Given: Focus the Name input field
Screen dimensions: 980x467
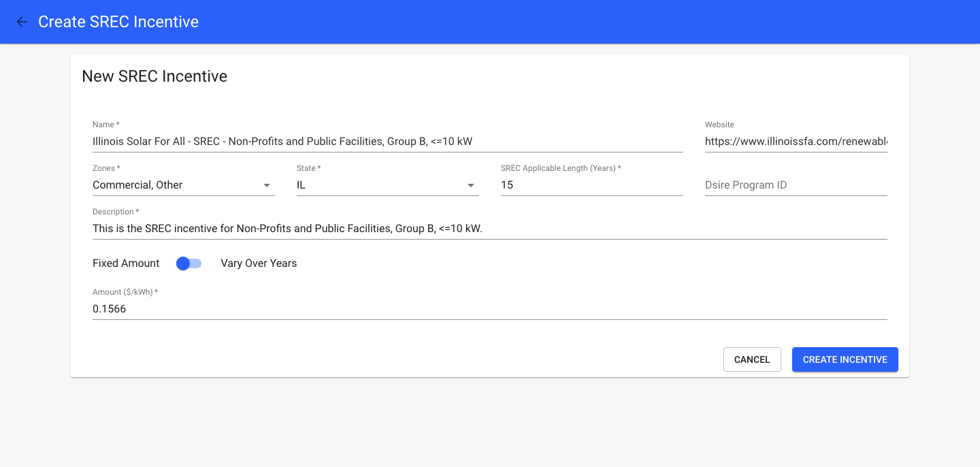Looking at the screenshot, I should click(x=387, y=142).
